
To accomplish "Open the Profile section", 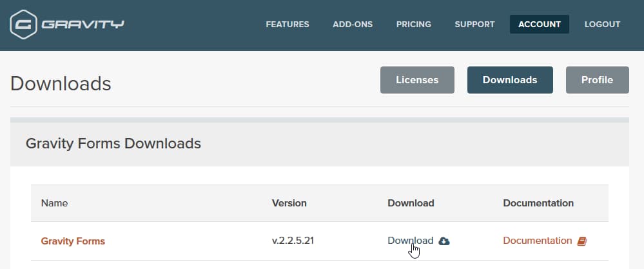I will click(x=598, y=80).
